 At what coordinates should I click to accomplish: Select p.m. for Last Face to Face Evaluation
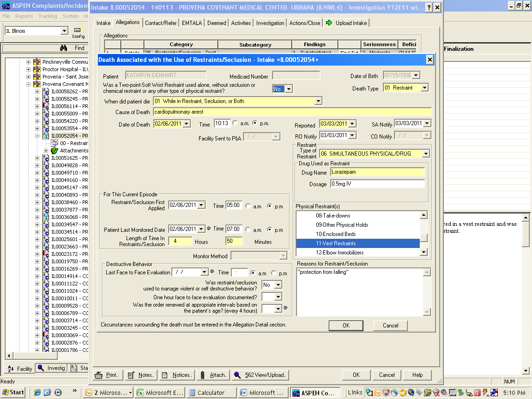[274, 273]
